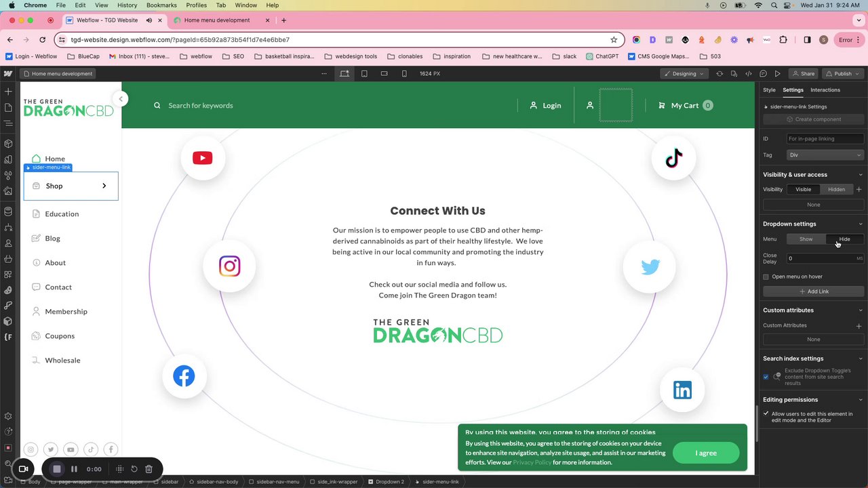Open the comments bubble icon
This screenshot has width=868, height=488.
point(763,73)
